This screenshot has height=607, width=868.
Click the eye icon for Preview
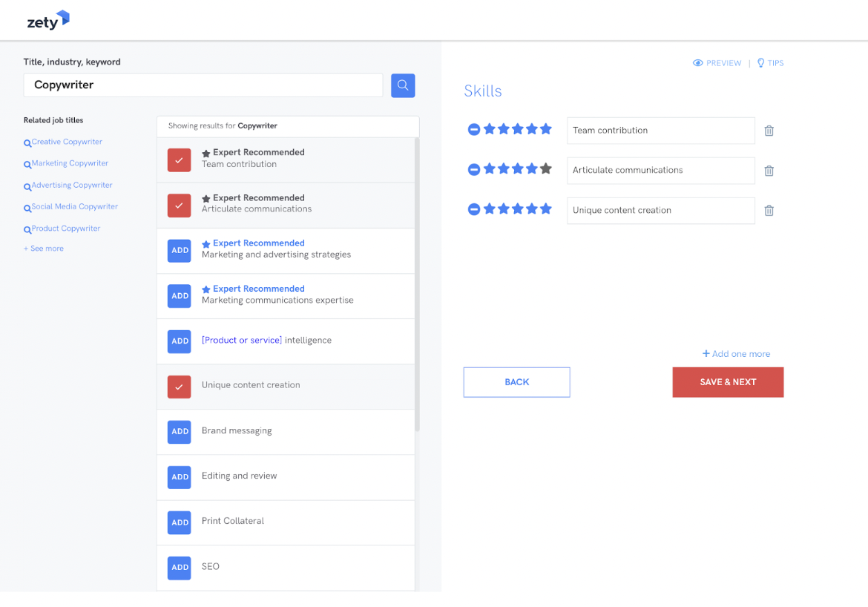[698, 63]
